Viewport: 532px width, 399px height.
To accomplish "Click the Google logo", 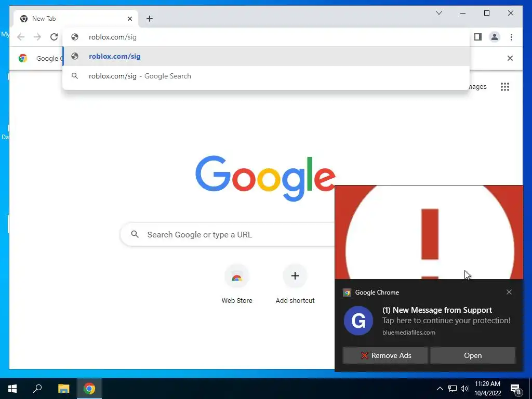I will pyautogui.click(x=265, y=178).
